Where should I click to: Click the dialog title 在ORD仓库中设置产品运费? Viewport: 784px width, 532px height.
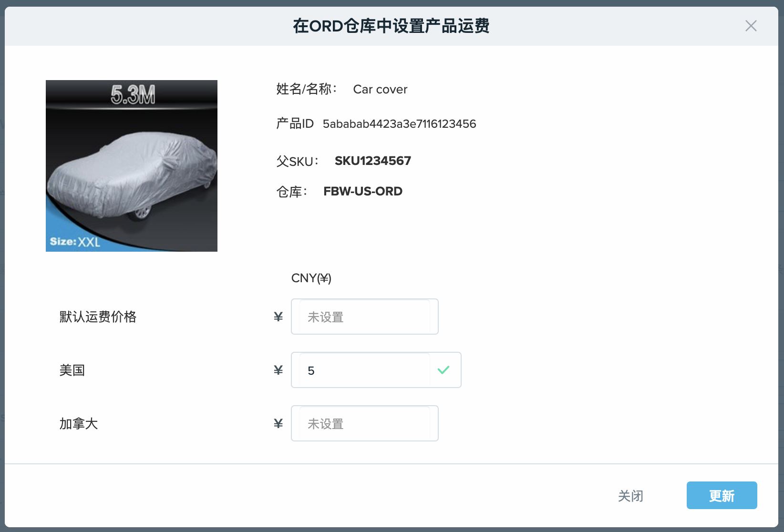[x=391, y=26]
